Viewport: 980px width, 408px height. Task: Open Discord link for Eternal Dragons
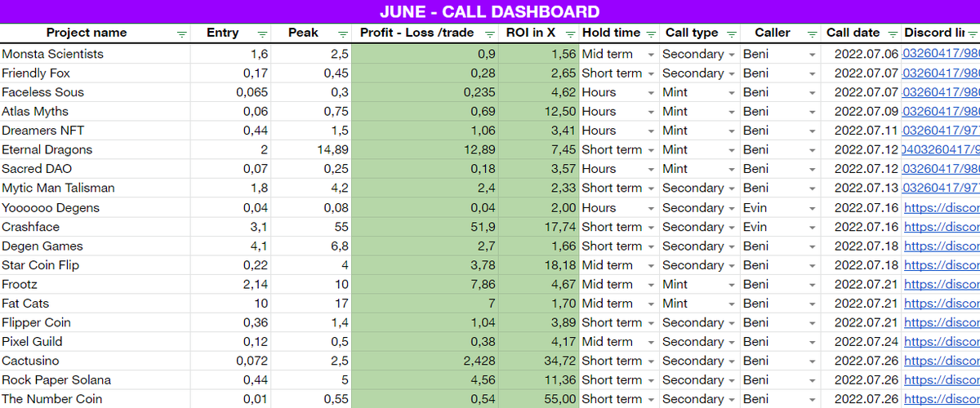pos(941,150)
